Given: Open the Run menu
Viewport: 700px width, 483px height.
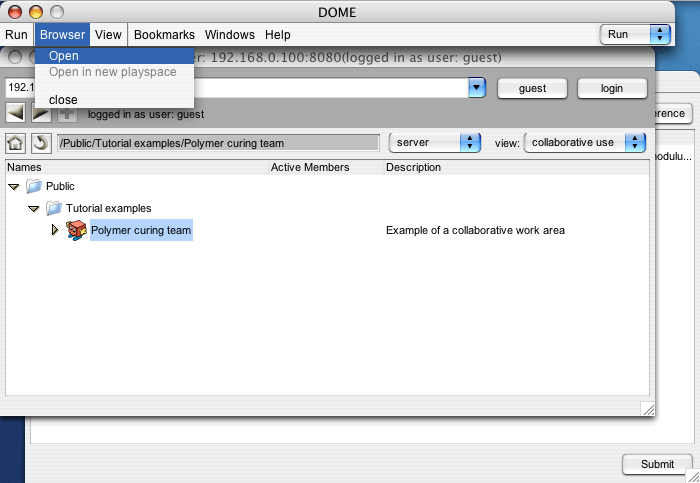Looking at the screenshot, I should 17,35.
